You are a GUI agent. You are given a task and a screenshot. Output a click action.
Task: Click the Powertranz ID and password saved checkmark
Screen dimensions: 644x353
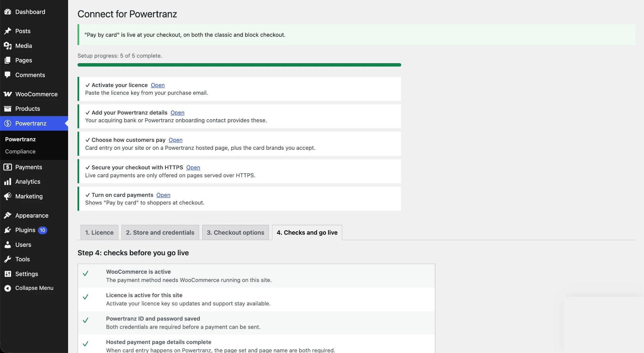coord(86,320)
